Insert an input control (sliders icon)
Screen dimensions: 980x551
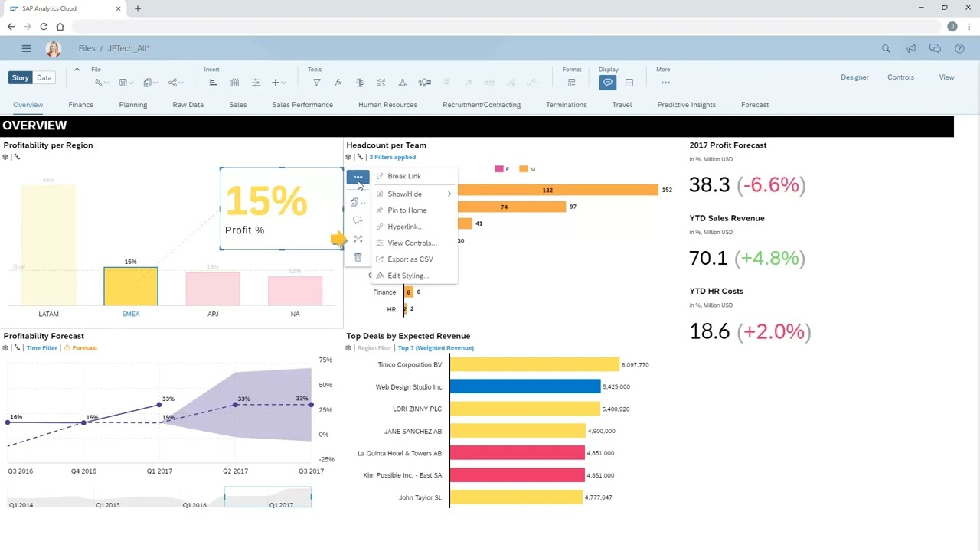256,83
